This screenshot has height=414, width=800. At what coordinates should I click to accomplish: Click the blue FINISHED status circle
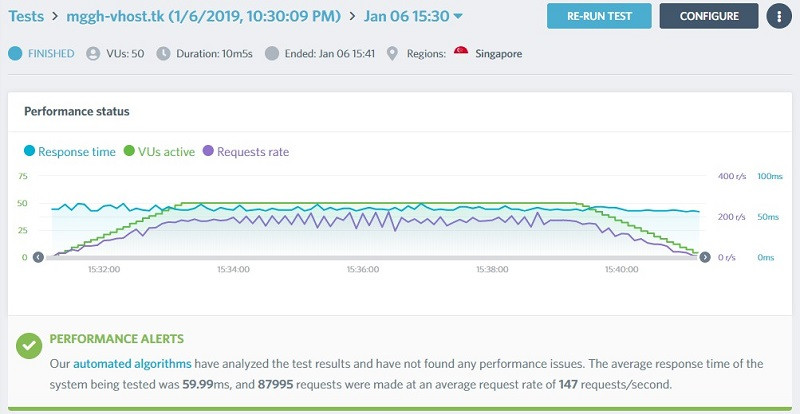pos(15,54)
